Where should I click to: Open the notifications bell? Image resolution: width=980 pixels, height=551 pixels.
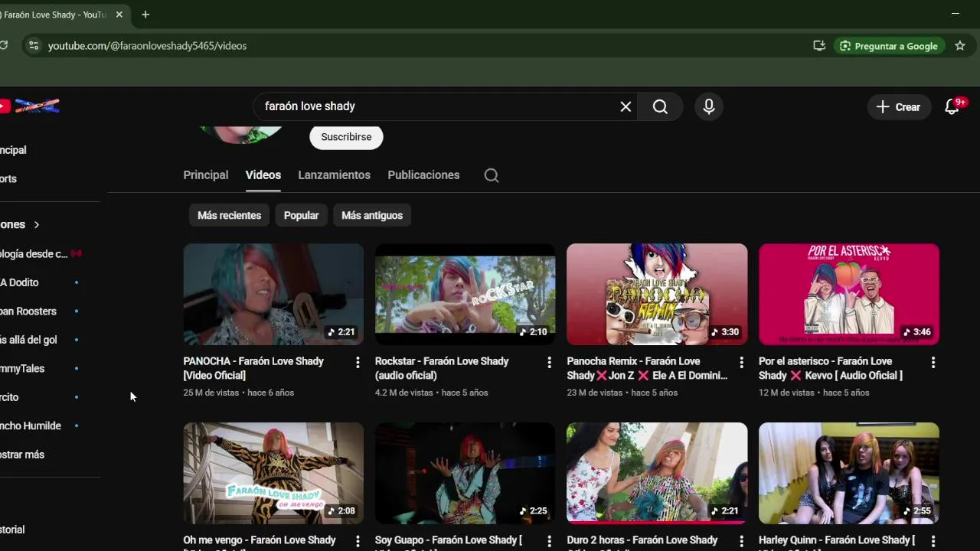[952, 106]
